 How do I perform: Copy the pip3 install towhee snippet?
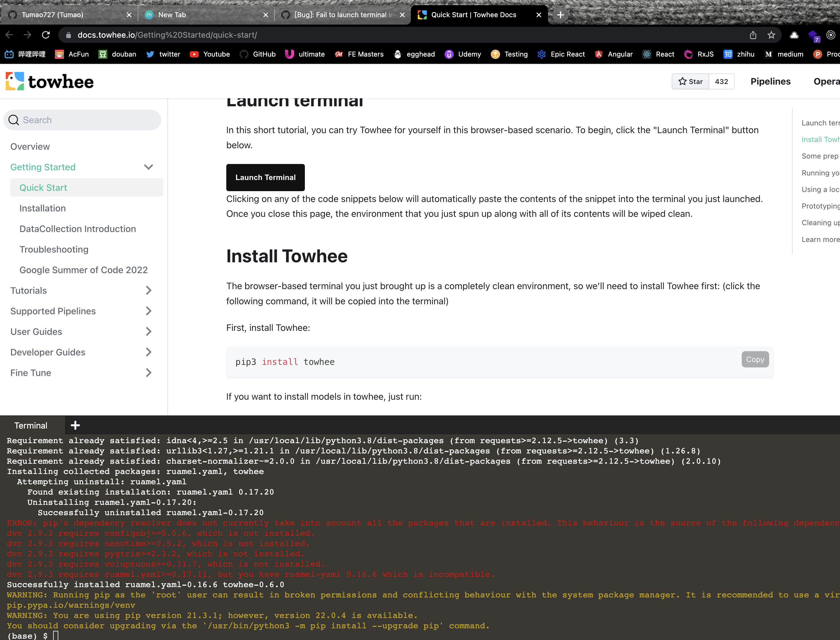click(755, 359)
